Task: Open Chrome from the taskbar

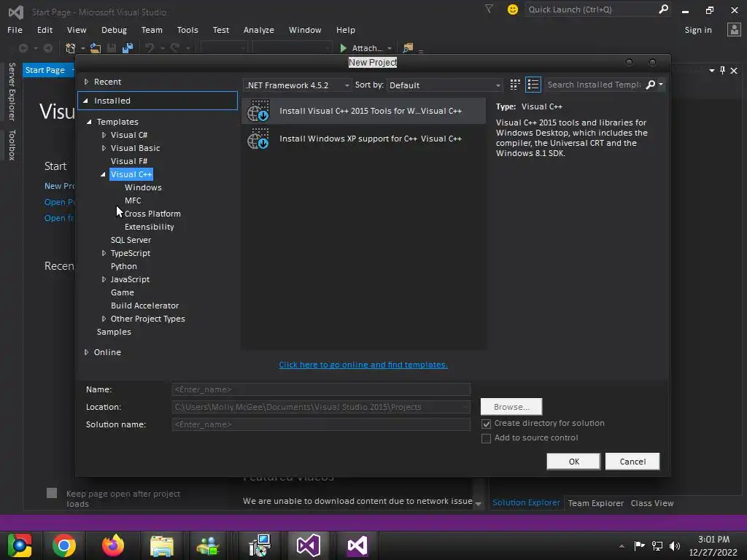Action: point(64,545)
